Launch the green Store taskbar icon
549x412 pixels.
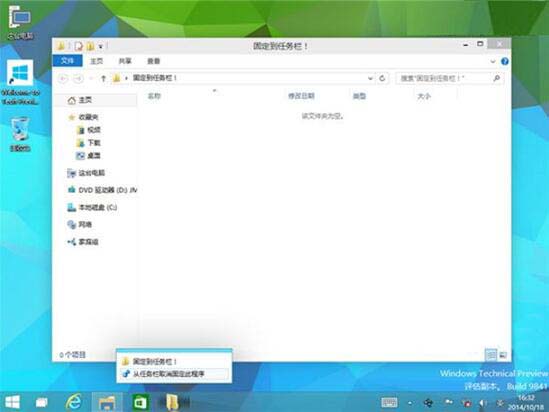[140, 403]
